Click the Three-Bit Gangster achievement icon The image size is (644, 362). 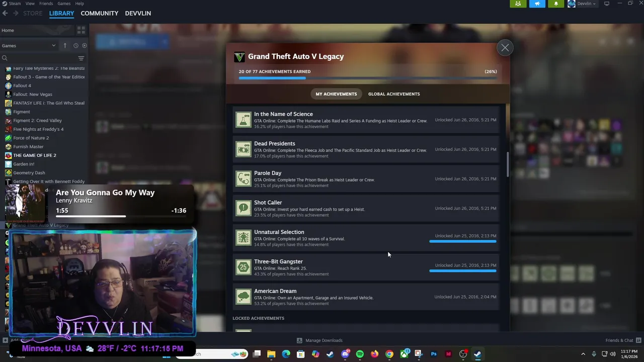click(244, 267)
